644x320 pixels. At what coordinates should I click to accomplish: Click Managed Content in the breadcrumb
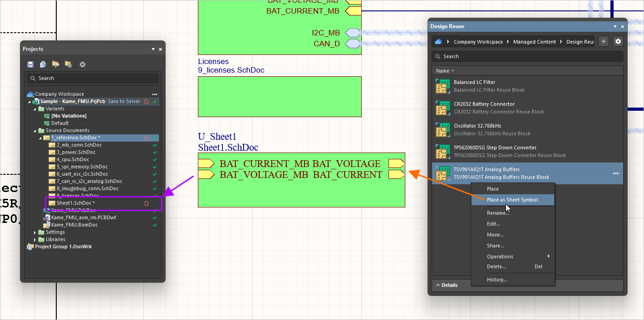[x=535, y=42]
